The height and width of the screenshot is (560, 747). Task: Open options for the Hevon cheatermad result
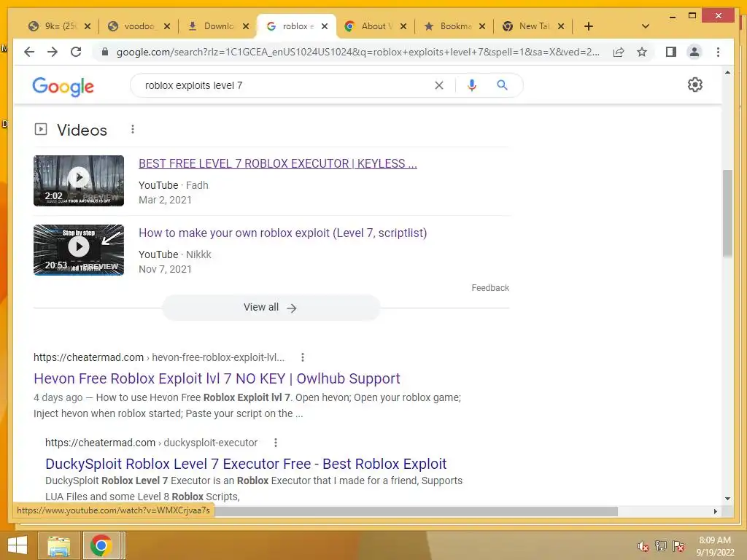coord(303,357)
